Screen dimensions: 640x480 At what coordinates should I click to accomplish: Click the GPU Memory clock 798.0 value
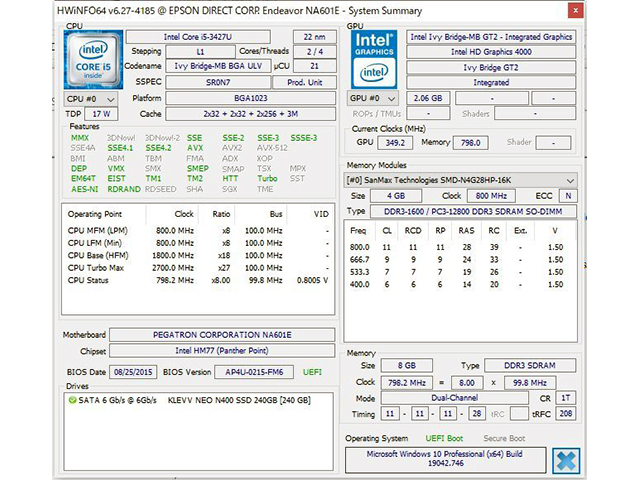pos(471,143)
